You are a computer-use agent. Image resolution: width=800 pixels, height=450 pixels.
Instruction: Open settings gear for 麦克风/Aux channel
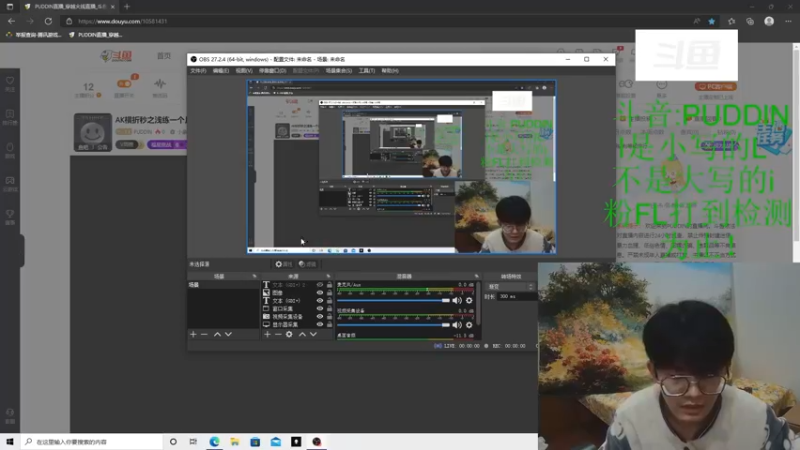coord(469,301)
